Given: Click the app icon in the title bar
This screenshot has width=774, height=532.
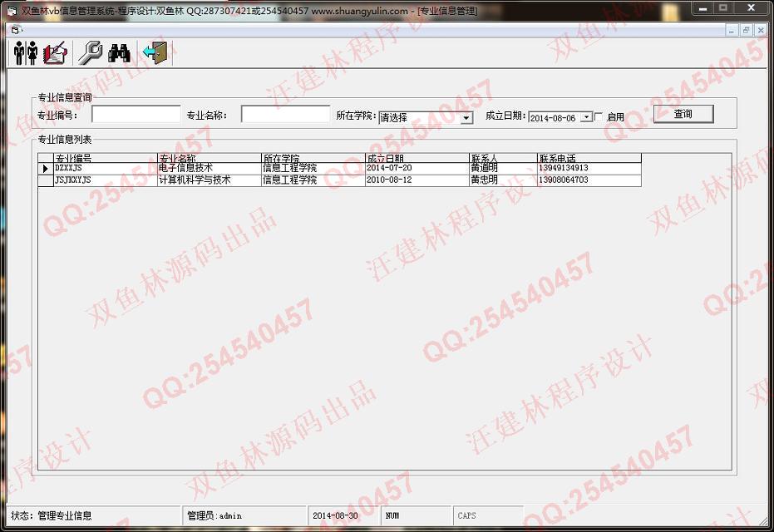Looking at the screenshot, I should coord(12,10).
